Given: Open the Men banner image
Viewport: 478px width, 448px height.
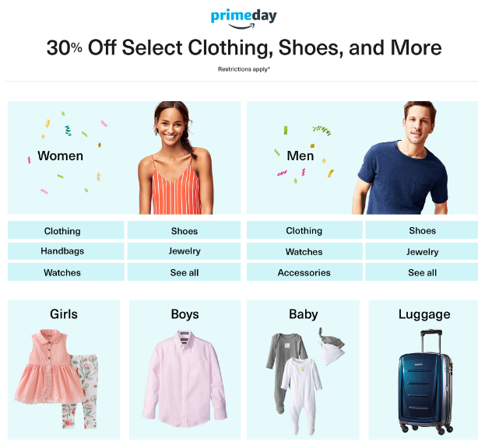Looking at the screenshot, I should tap(363, 158).
